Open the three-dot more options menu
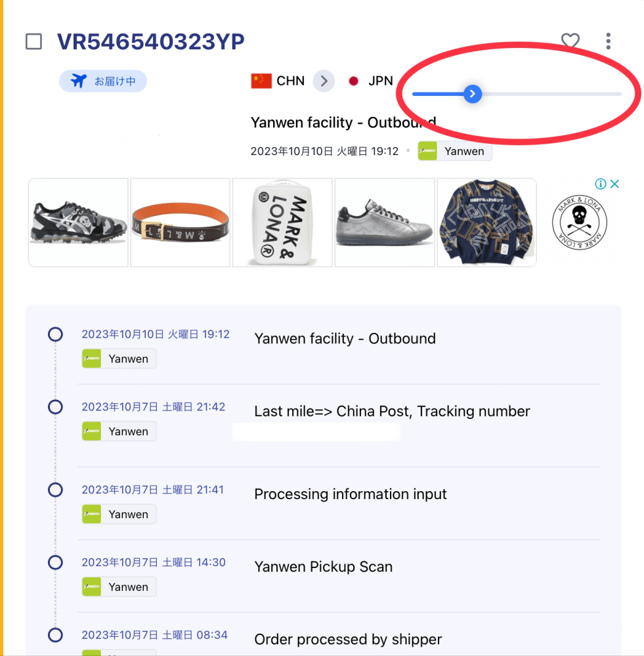Image resolution: width=644 pixels, height=656 pixels. click(608, 41)
